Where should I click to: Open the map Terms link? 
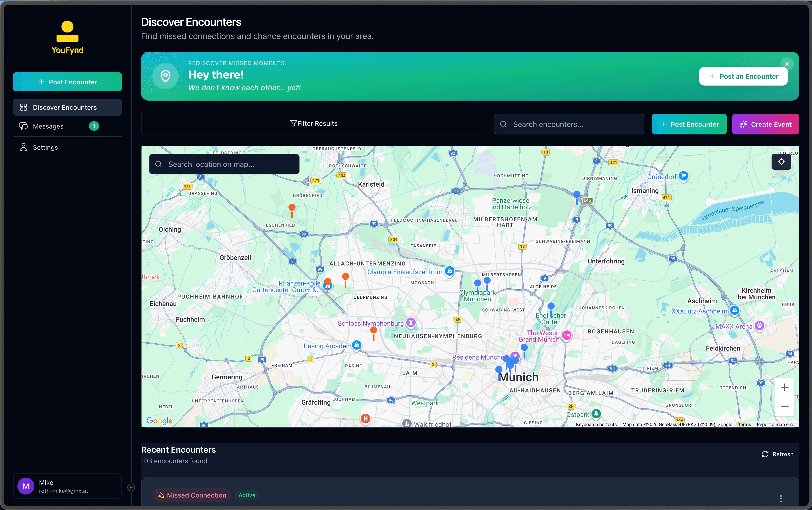(x=744, y=424)
